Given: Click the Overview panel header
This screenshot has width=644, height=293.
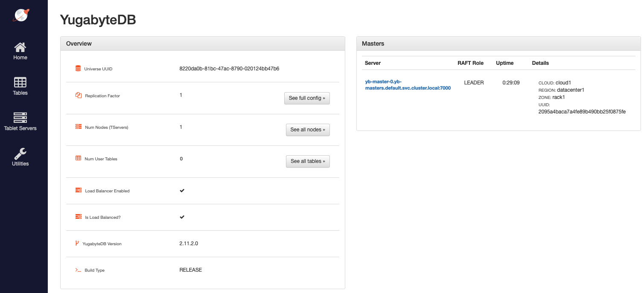Looking at the screenshot, I should 202,44.
